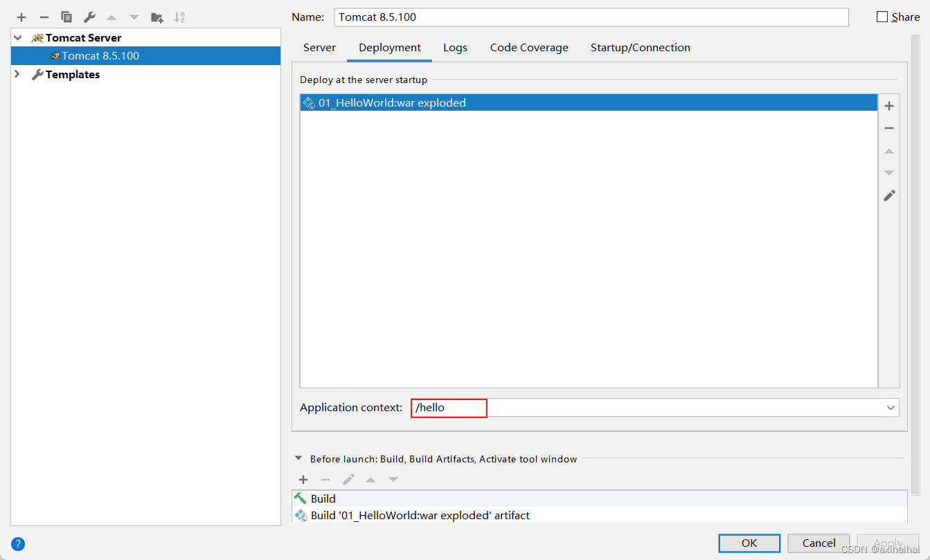Select Build '01_HelloWorld:war exploded' artifact task
The height and width of the screenshot is (560, 930).
click(x=600, y=515)
